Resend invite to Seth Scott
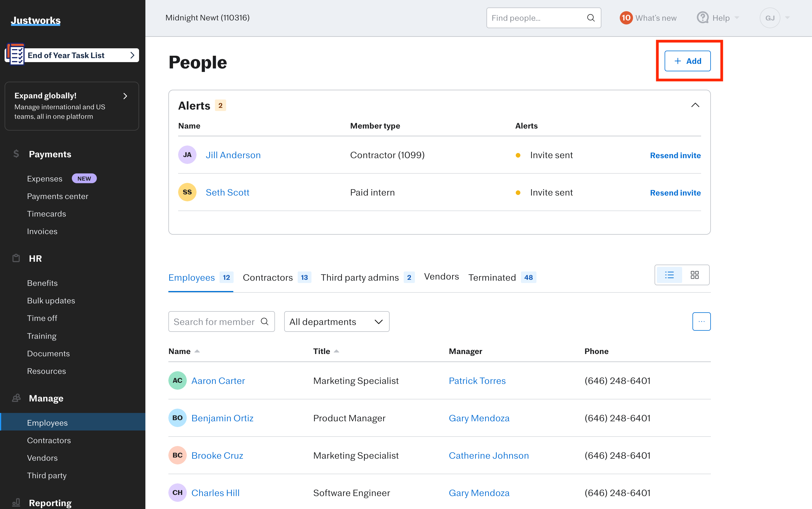 coord(675,193)
